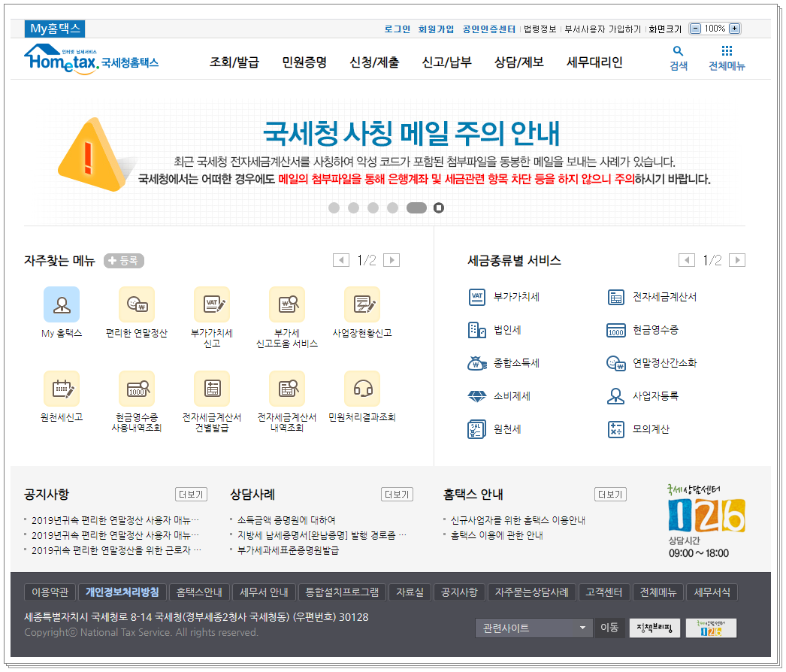
Task: Open 조회/발급 menu
Action: 234,62
